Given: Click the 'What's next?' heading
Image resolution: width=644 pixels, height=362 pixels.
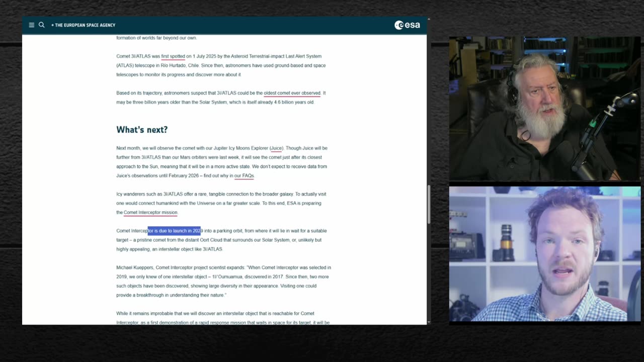Looking at the screenshot, I should pyautogui.click(x=142, y=130).
